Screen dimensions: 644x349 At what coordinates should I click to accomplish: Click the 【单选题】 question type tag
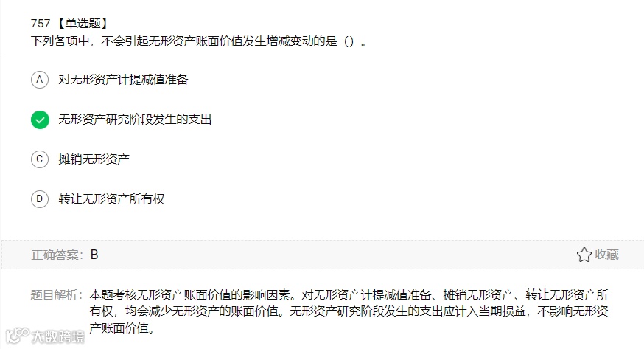(x=83, y=24)
